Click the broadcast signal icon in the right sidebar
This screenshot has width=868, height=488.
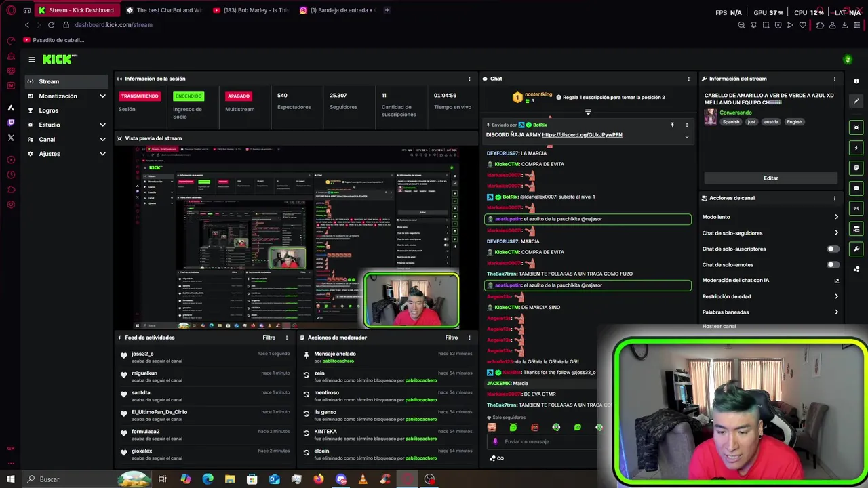tap(856, 208)
